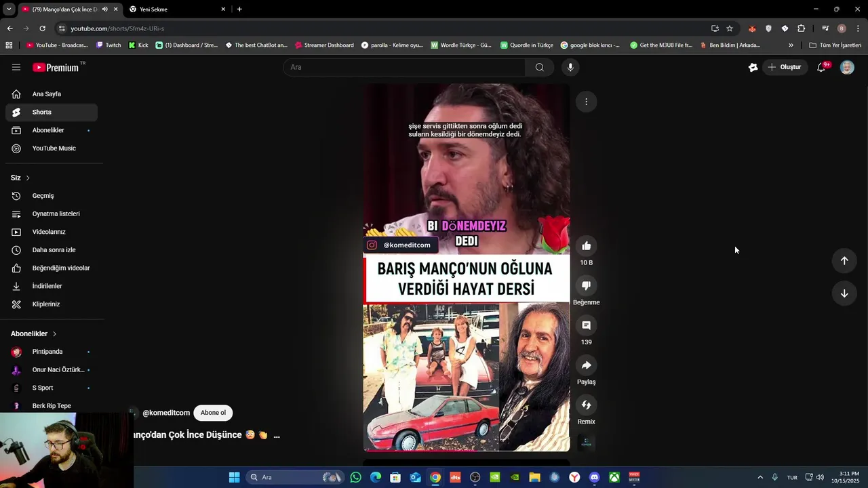Screen dimensions: 868x488
Task: Open the @komeditcom channel link
Action: pyautogui.click(x=166, y=413)
